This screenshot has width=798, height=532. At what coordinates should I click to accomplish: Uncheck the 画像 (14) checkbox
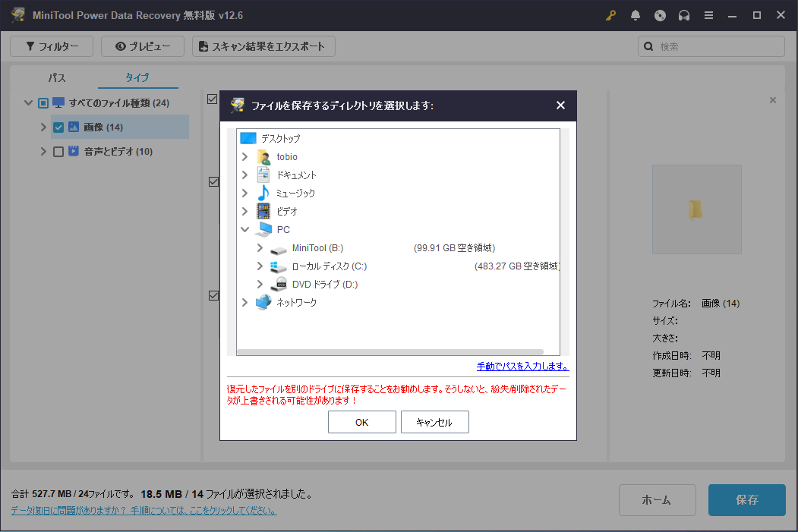[x=58, y=127]
